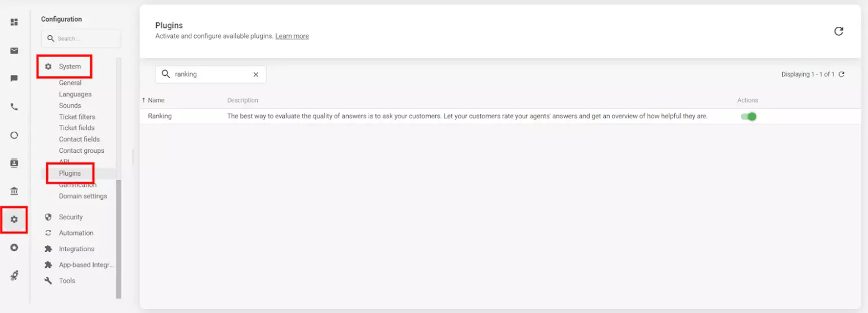The width and height of the screenshot is (868, 313).
Task: Clear the ranking search with X button
Action: (x=256, y=74)
